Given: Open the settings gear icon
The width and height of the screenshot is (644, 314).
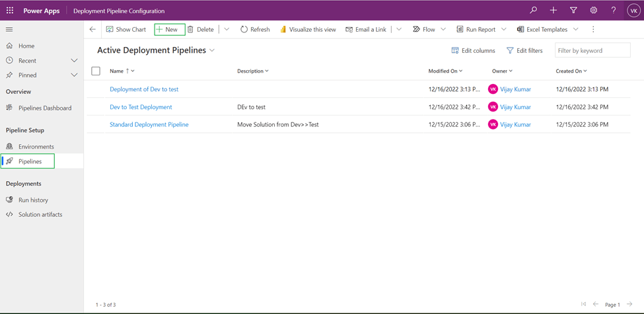Looking at the screenshot, I should point(593,11).
